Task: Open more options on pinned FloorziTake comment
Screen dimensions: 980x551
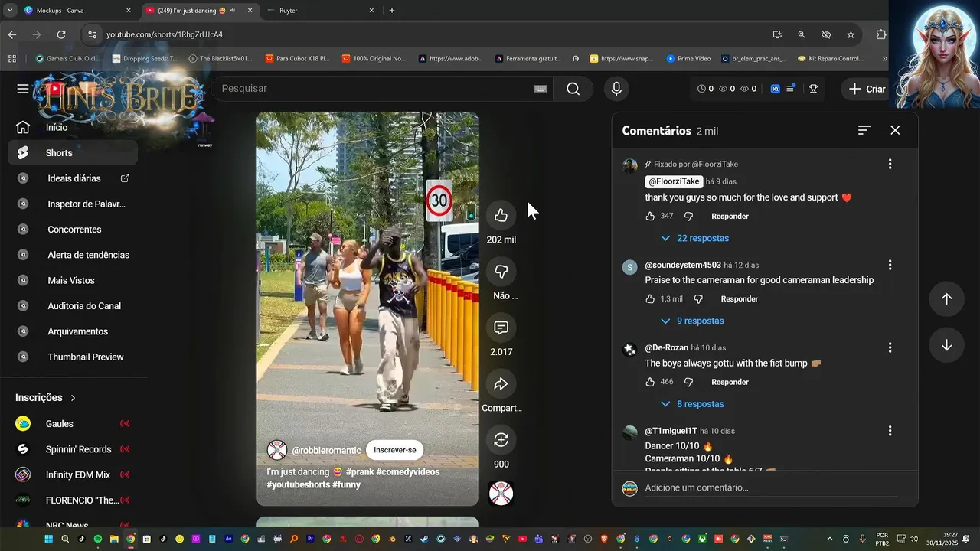Action: point(890,164)
